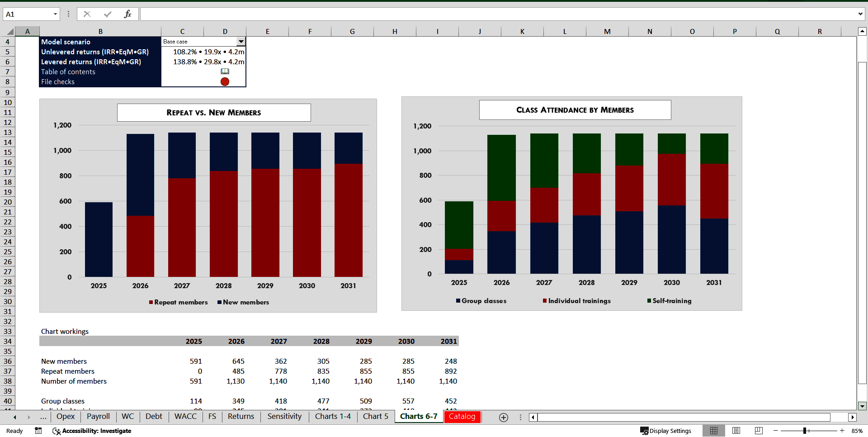868x437 pixels.
Task: Click the Cancel (X) icon beside formula bar
Action: (87, 14)
